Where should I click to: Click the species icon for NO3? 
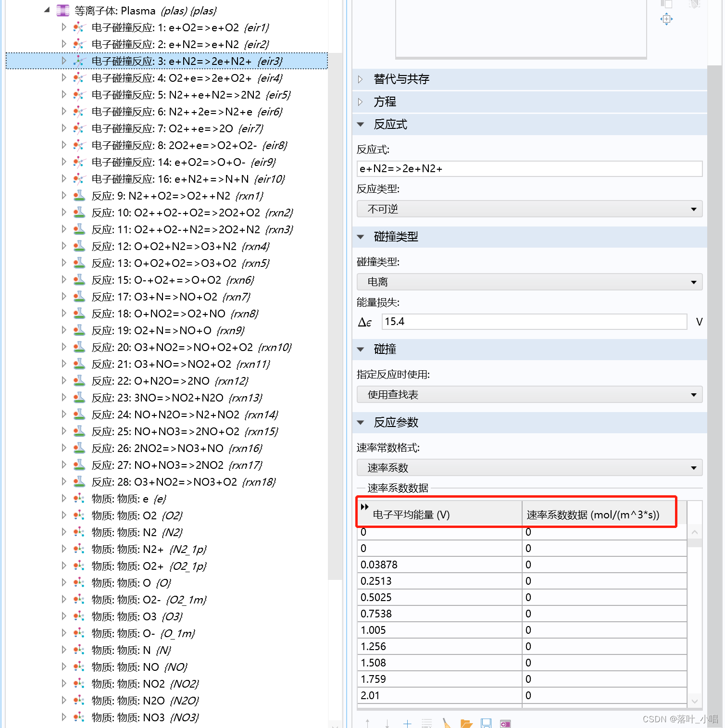[x=79, y=717]
